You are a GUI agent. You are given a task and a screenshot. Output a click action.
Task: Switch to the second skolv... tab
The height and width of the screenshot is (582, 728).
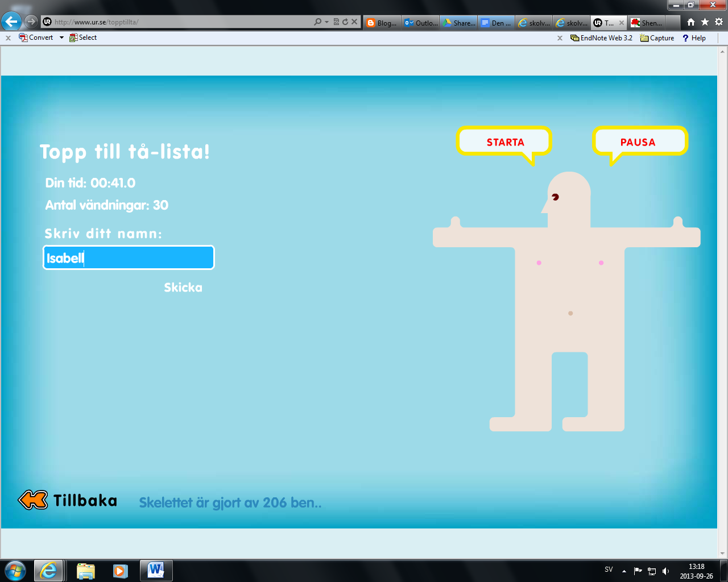tap(571, 23)
